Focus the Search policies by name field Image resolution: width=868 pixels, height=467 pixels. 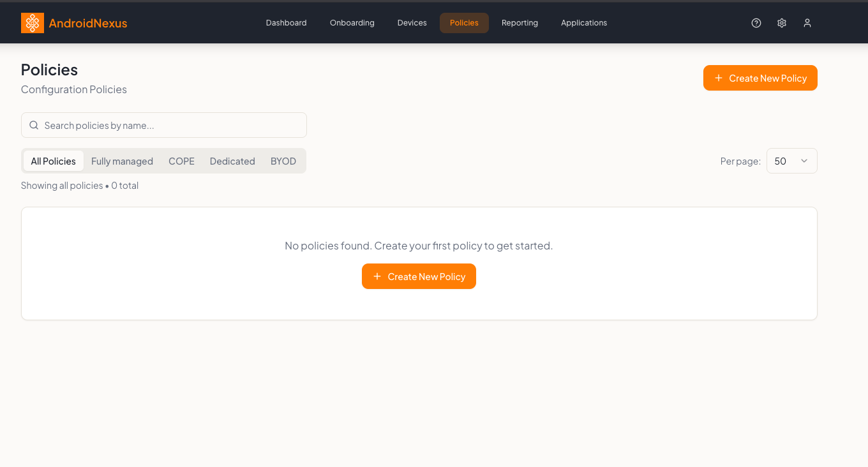[x=172, y=126]
